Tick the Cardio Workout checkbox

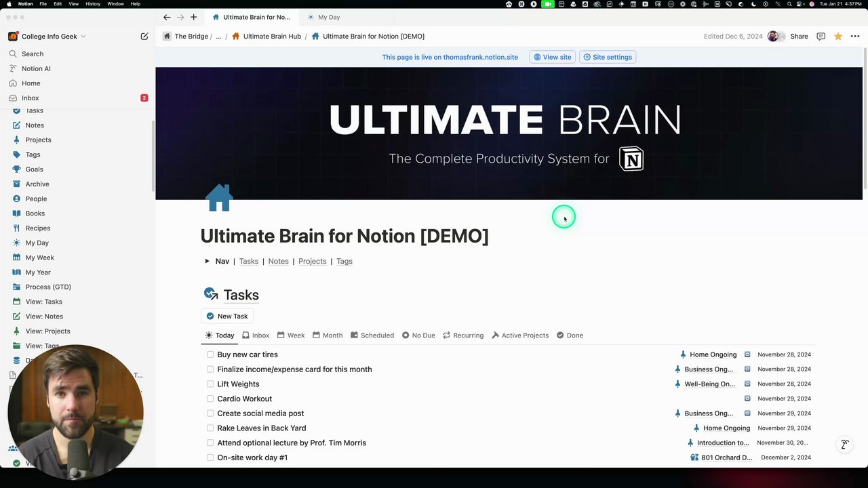click(210, 399)
